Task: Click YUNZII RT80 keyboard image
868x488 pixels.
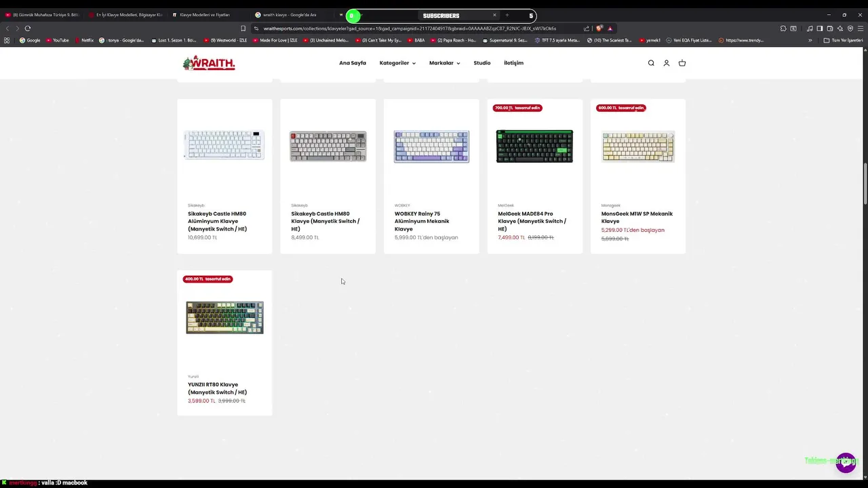Action: click(225, 318)
